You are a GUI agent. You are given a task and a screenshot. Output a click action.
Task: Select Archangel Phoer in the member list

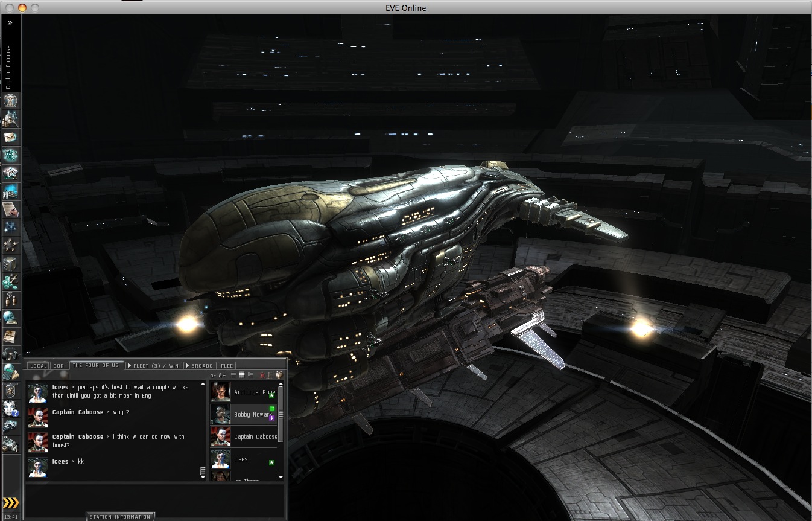coord(243,392)
